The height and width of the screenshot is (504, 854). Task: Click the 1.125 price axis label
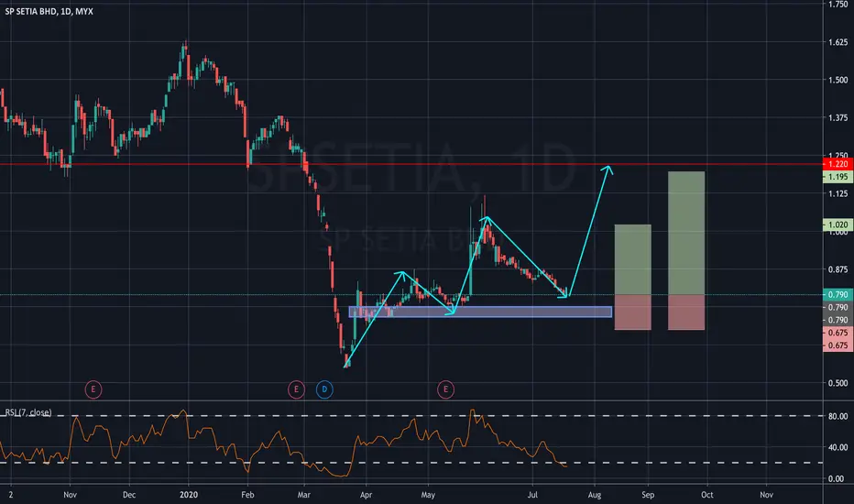coord(838,193)
